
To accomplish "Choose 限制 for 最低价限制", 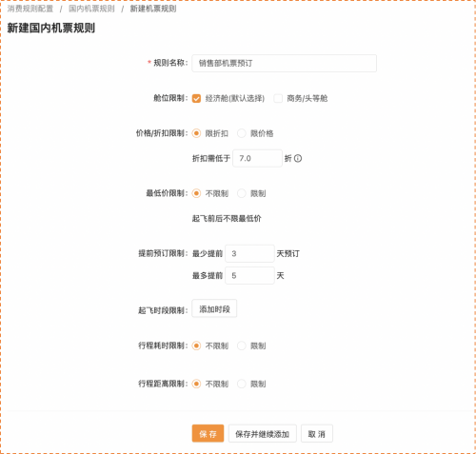I will tap(242, 193).
